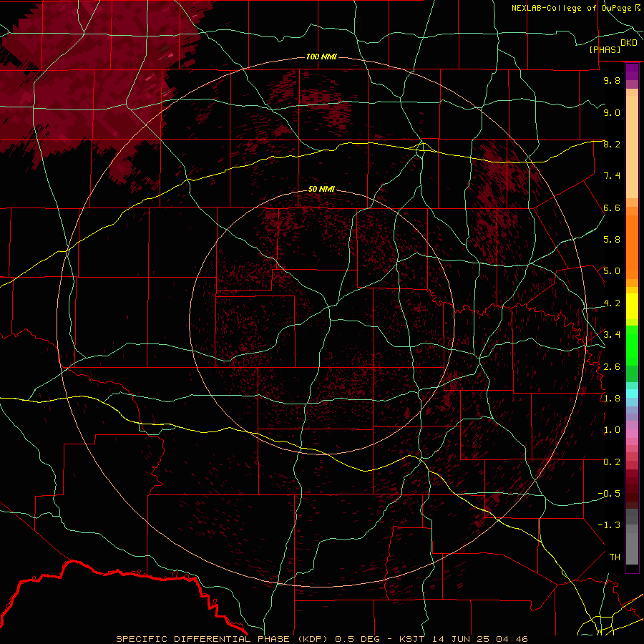Click the TH threshold label
Screen dimensions: 644x644
(615, 557)
